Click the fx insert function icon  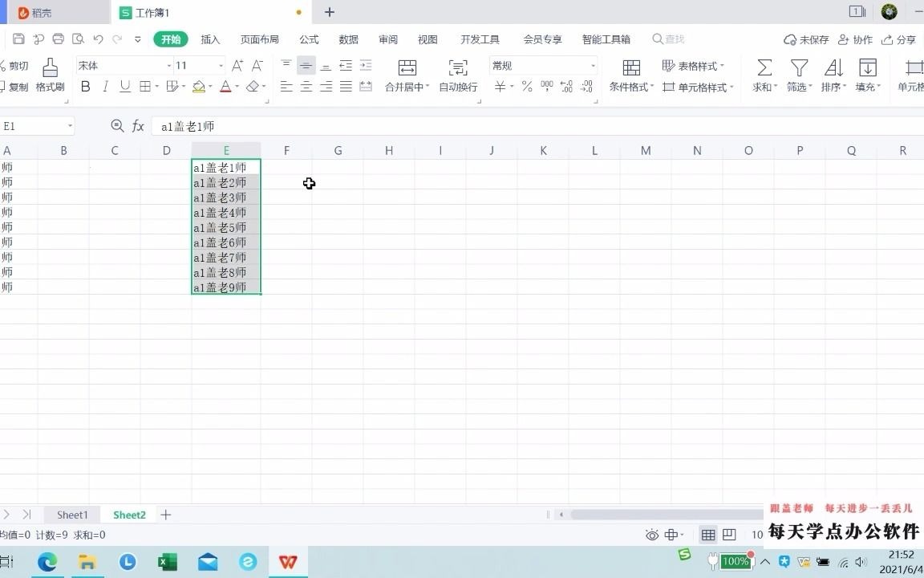pos(138,126)
